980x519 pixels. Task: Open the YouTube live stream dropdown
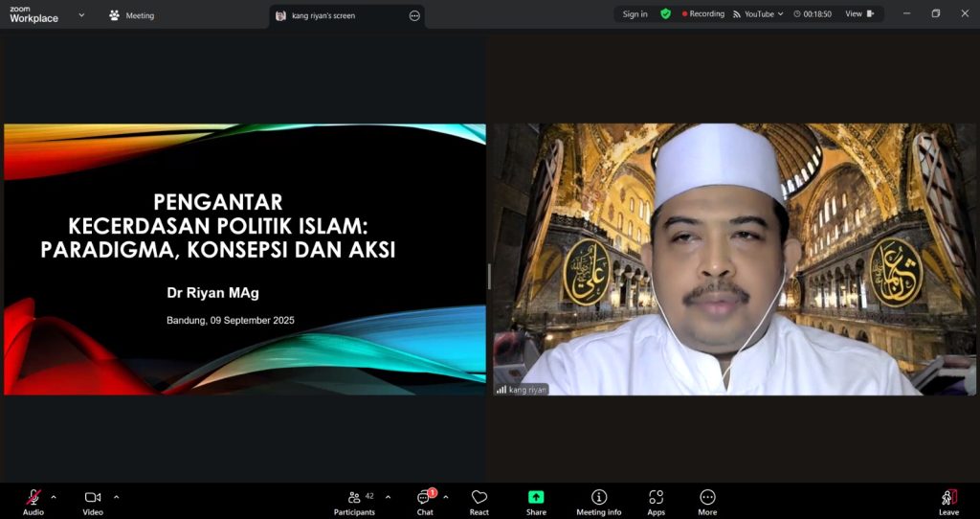pyautogui.click(x=759, y=14)
